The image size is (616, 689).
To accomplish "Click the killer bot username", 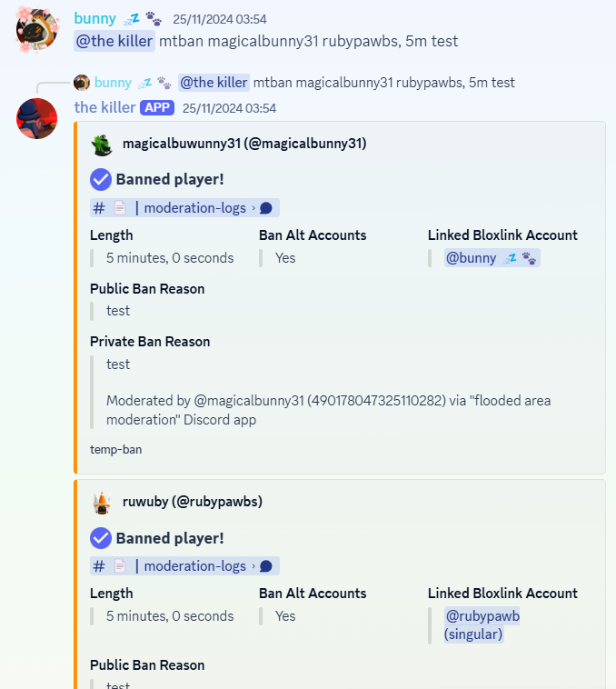I will [104, 107].
